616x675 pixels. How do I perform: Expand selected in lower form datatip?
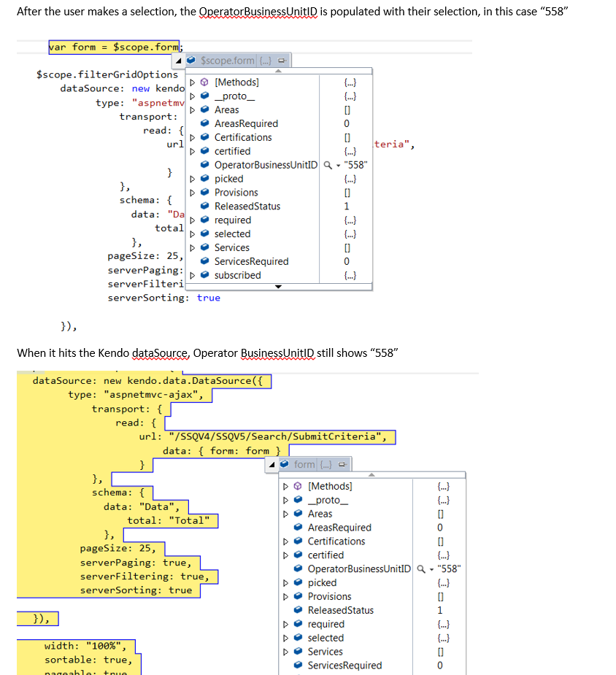(x=285, y=638)
